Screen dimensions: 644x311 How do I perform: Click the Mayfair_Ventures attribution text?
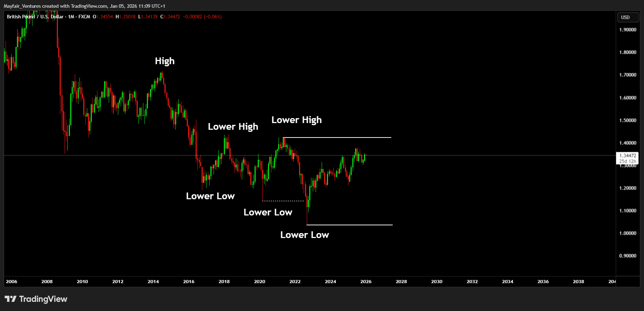[x=84, y=6]
